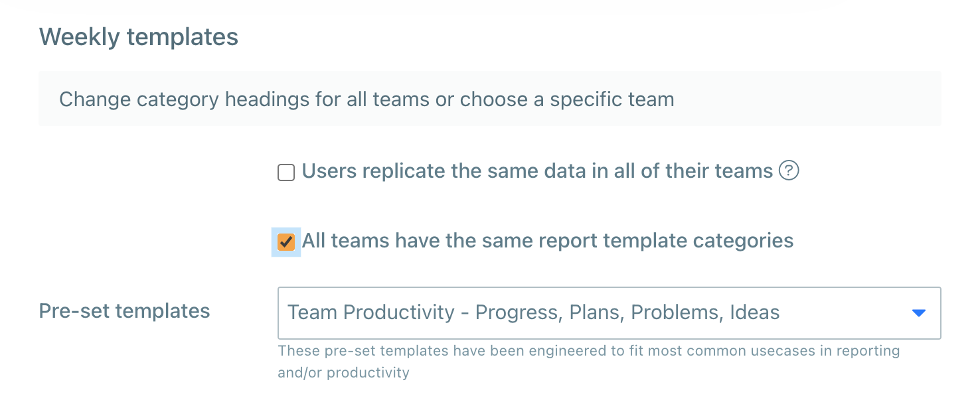
Task: Click the circled question mark next to teams
Action: pos(789,171)
